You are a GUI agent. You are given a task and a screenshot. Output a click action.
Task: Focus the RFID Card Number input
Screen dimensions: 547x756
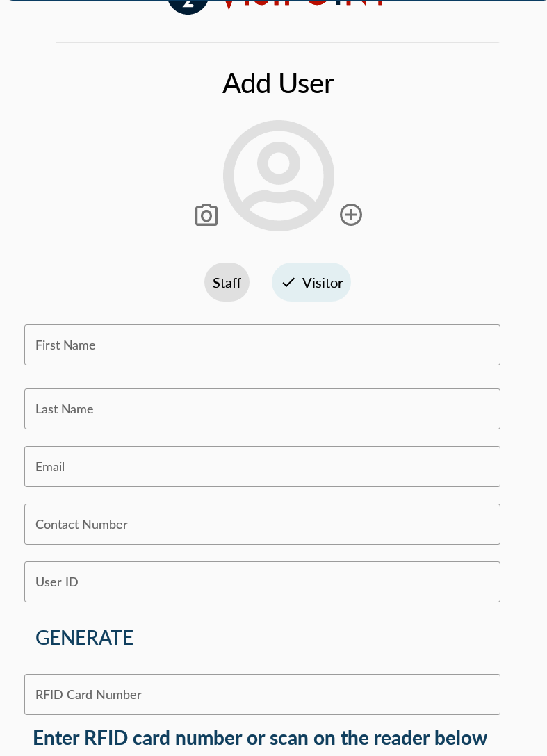(262, 695)
